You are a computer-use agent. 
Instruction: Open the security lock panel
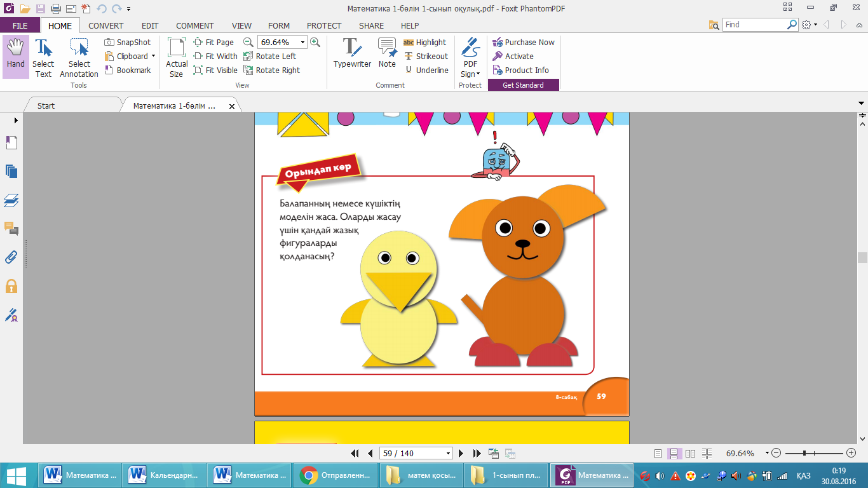pos(11,286)
